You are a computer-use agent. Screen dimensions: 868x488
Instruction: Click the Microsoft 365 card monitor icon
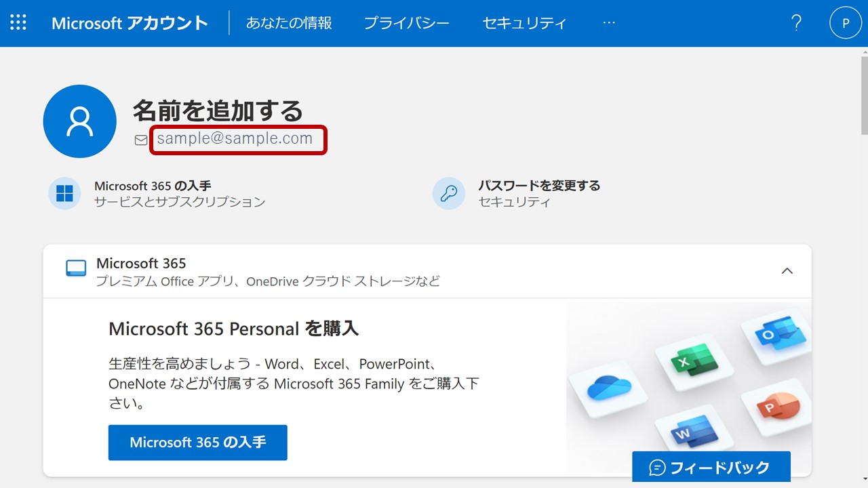[x=76, y=268]
